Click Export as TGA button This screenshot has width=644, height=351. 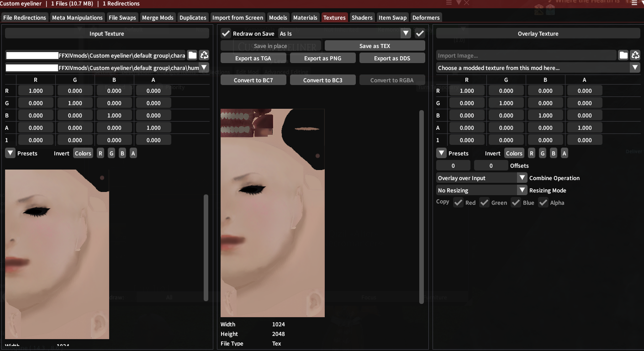coord(253,58)
